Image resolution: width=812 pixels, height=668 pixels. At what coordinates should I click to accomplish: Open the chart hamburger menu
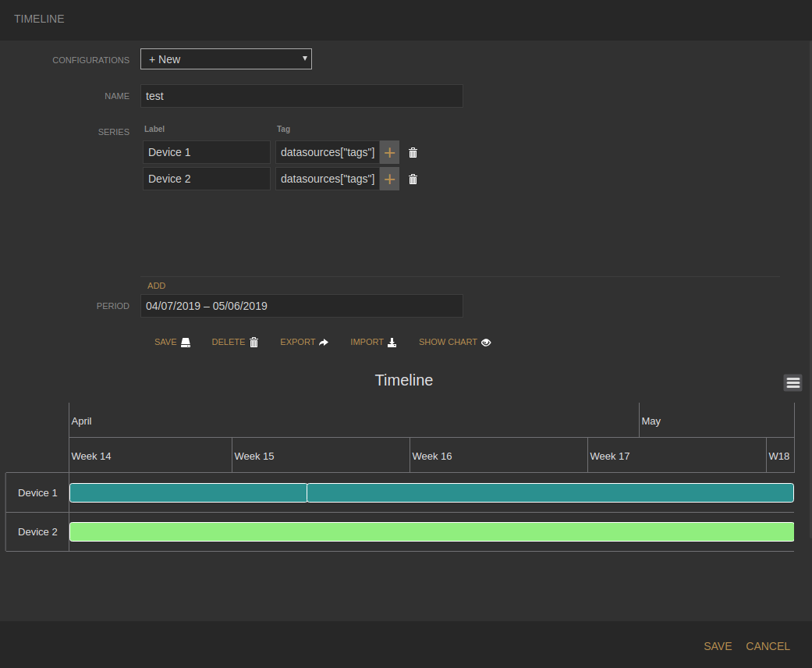793,382
